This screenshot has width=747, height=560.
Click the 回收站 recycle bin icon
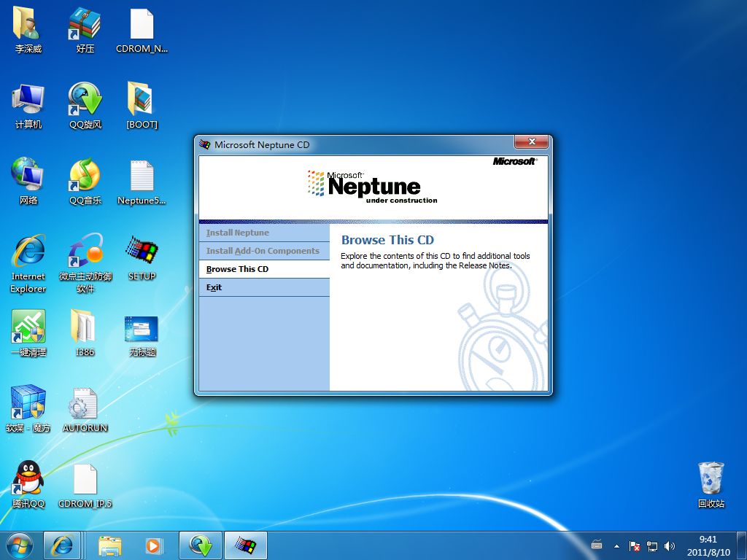711,479
